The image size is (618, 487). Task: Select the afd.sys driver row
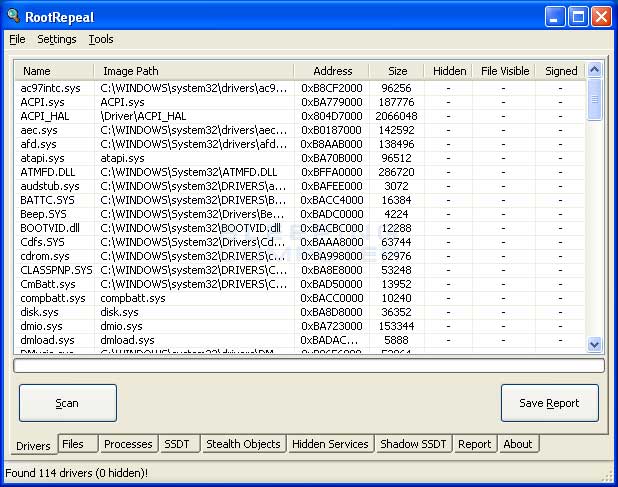point(300,144)
